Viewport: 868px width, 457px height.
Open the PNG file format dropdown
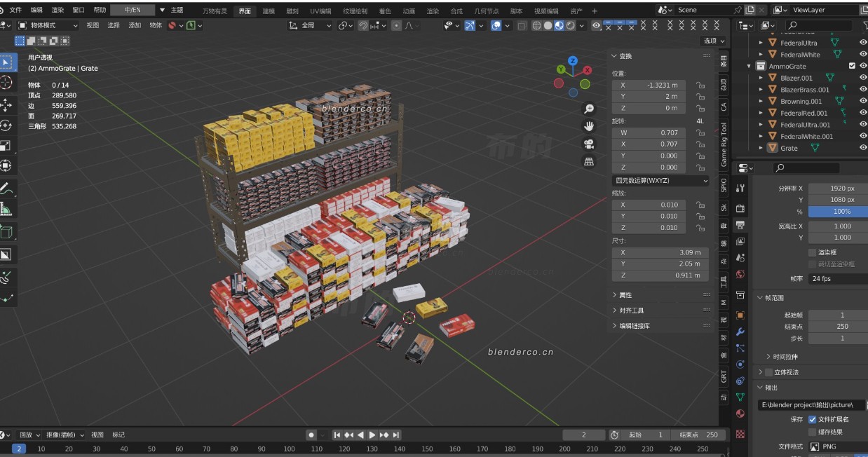tap(839, 446)
